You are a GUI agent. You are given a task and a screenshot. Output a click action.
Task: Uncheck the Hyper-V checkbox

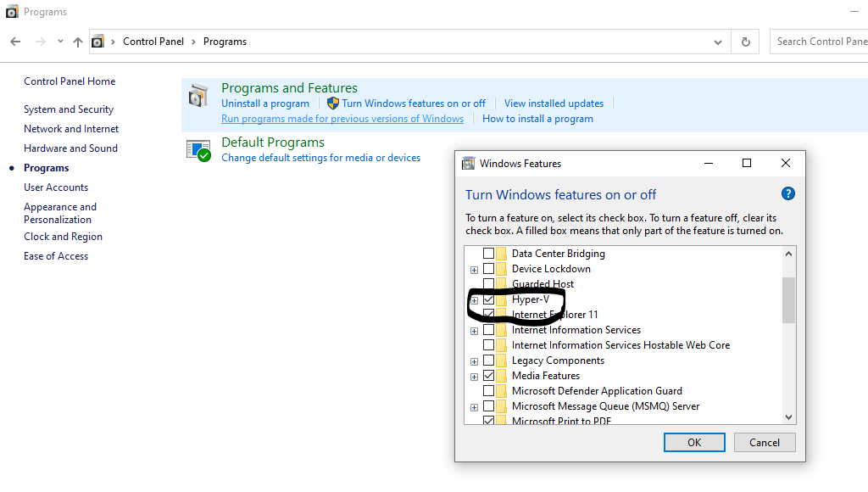point(488,299)
